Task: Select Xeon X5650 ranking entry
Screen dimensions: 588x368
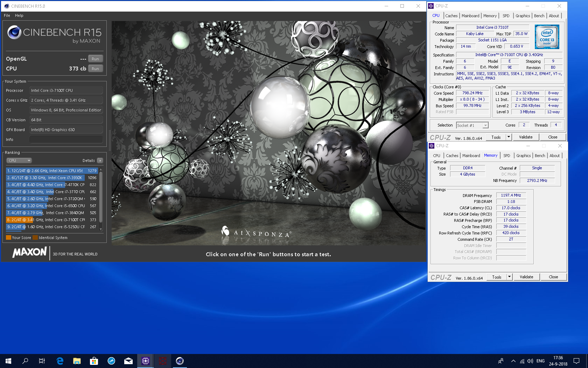Action: 52,171
